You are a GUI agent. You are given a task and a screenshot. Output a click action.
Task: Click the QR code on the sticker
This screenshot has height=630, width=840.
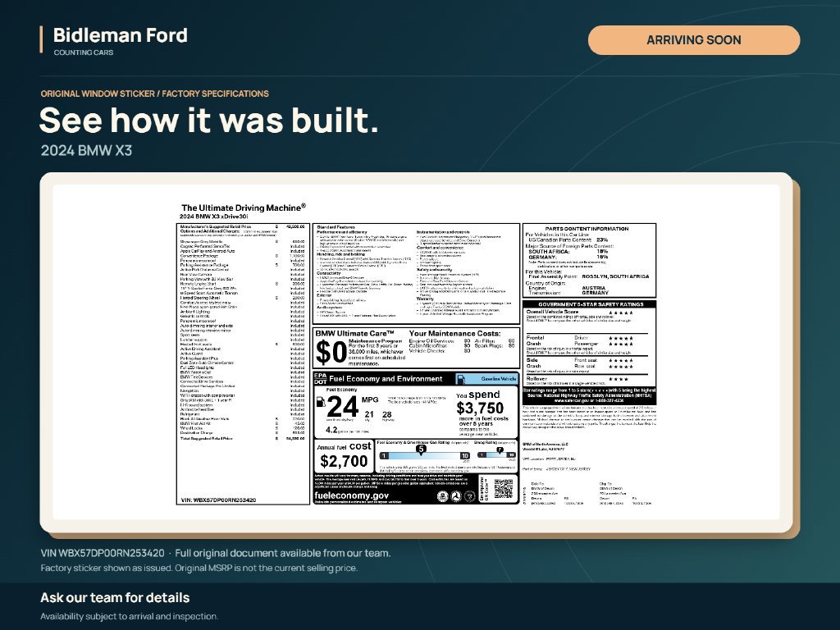pos(503,489)
